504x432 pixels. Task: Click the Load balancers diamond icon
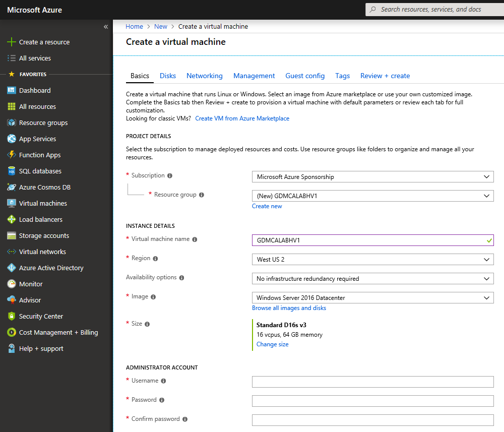click(x=11, y=219)
